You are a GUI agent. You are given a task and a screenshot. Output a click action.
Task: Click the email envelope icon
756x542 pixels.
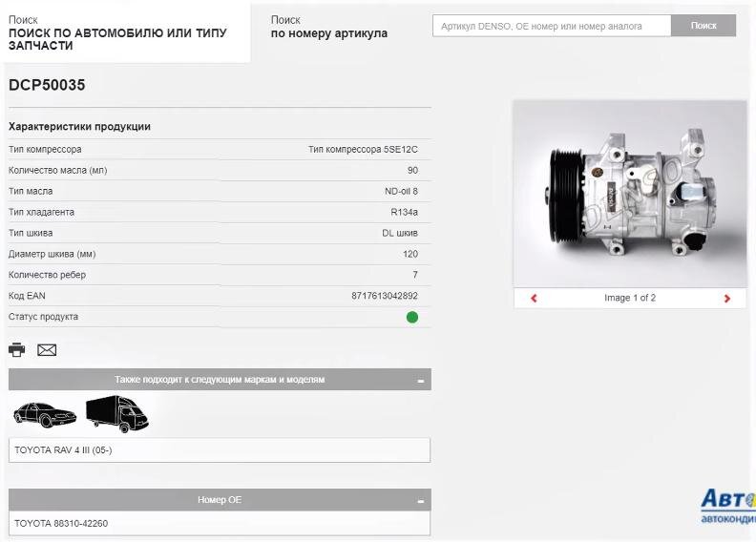(x=47, y=350)
